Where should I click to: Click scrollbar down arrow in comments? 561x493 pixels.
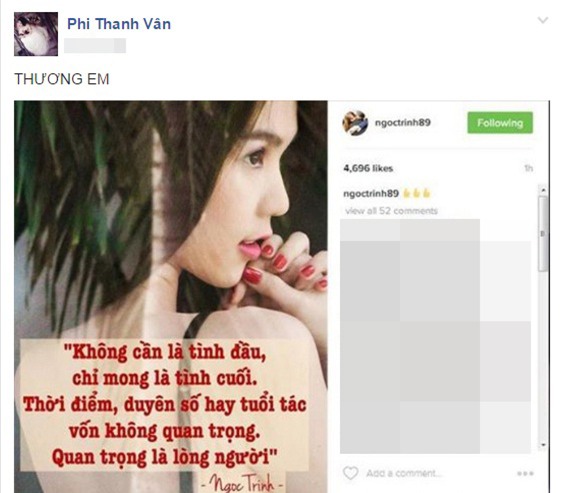pyautogui.click(x=543, y=445)
